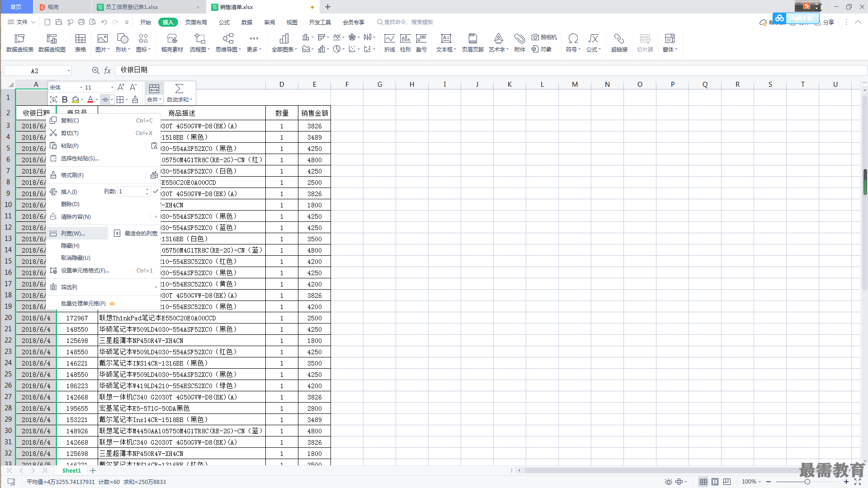This screenshot has height=488, width=868.
Task: Decrease font size in mini toolbar
Action: [133, 87]
